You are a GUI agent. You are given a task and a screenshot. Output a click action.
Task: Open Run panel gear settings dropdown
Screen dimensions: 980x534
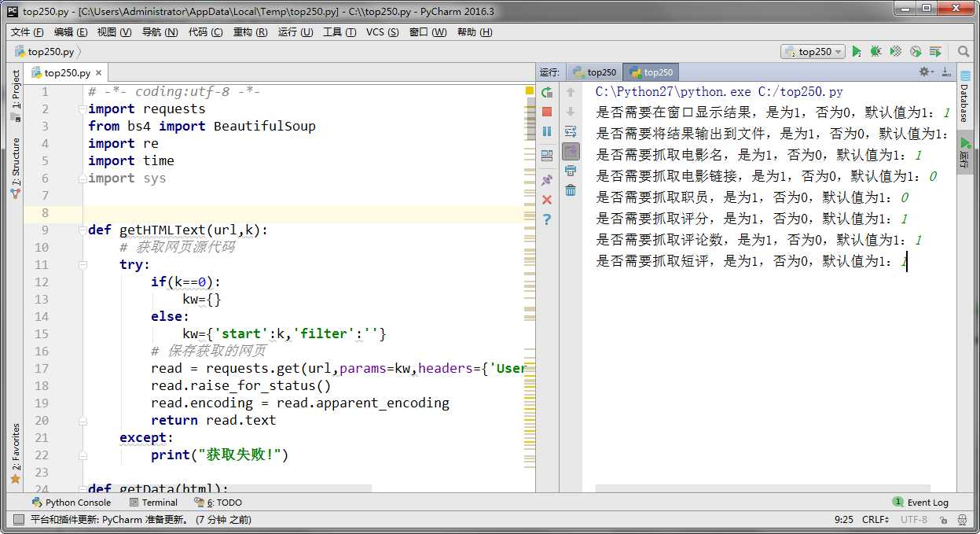click(x=926, y=72)
